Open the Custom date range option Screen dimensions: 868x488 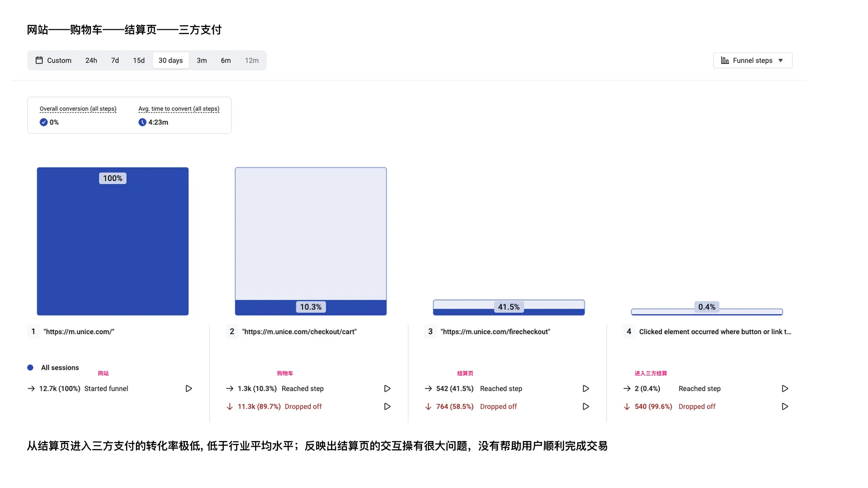coord(54,61)
